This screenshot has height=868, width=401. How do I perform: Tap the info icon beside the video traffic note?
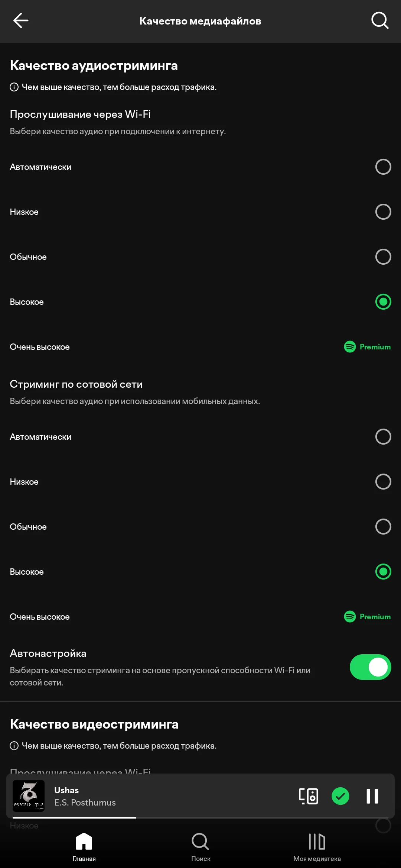tap(14, 746)
